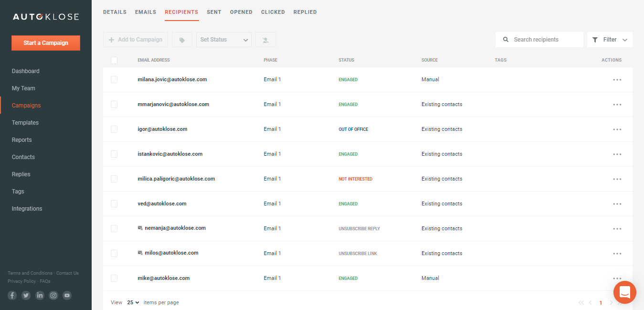Click the OUT OF OFFICE status text
Screen dimensions: 644x310
click(x=354, y=129)
